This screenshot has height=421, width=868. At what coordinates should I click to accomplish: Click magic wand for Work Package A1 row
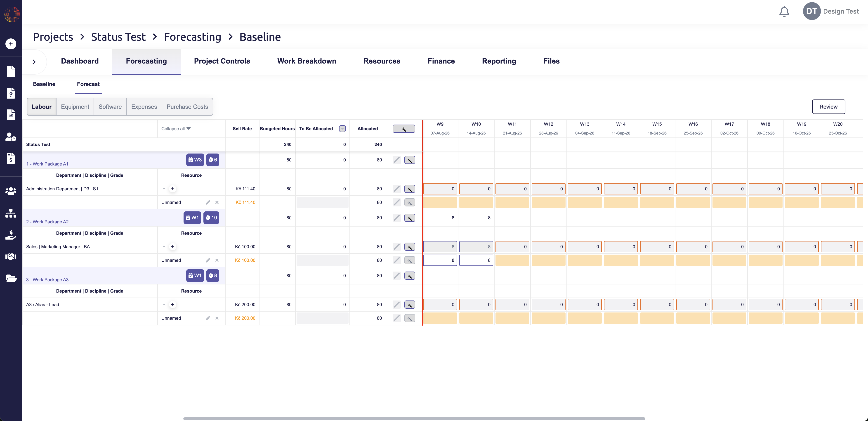click(x=410, y=160)
